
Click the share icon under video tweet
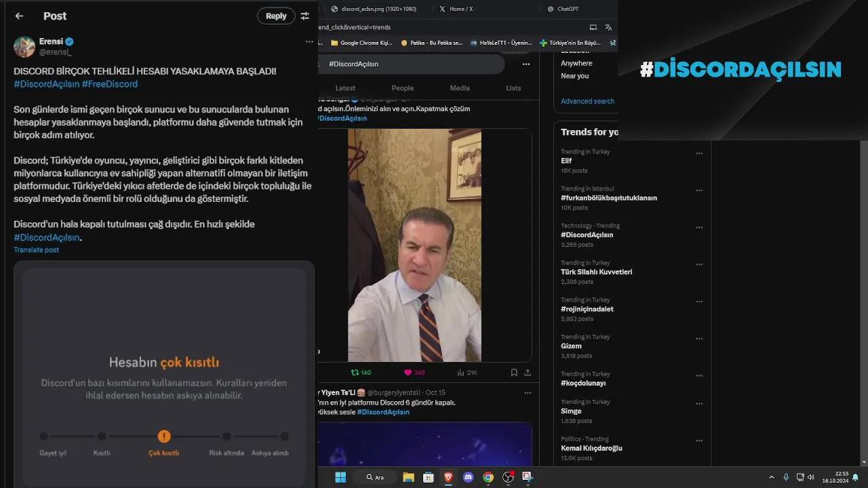[528, 372]
